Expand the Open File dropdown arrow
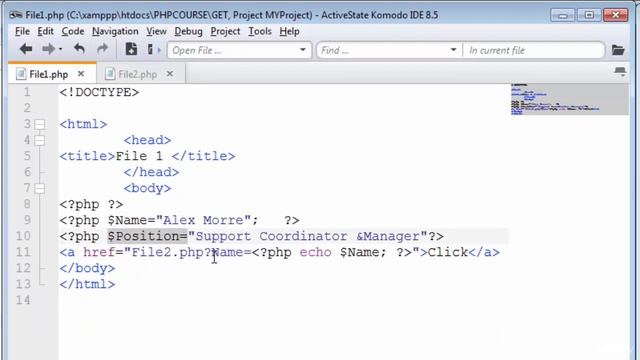 [303, 50]
